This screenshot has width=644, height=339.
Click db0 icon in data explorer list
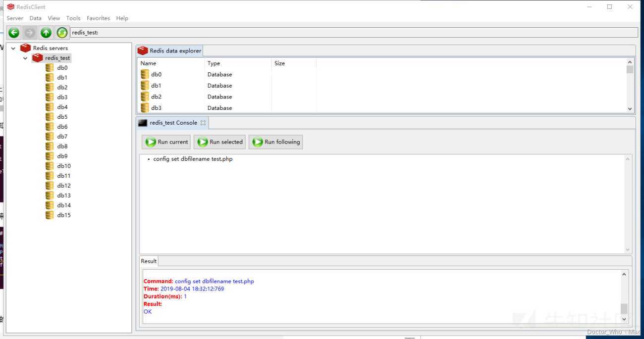click(145, 74)
